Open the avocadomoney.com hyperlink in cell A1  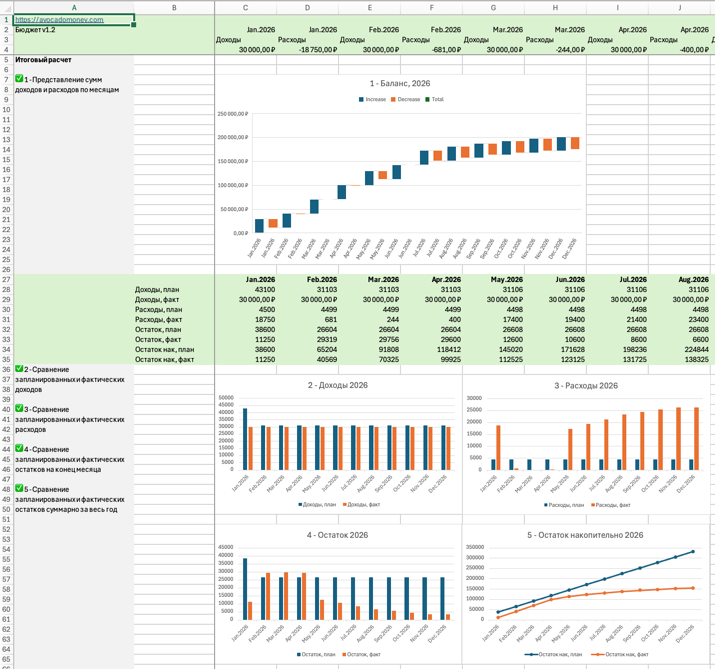pos(59,20)
